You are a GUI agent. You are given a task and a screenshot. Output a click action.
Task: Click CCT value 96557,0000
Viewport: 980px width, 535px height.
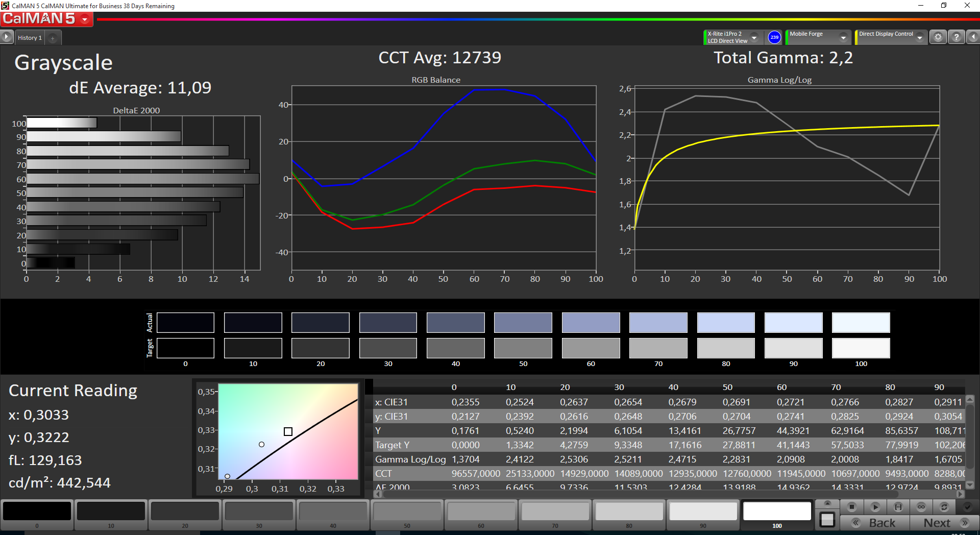[x=476, y=474]
